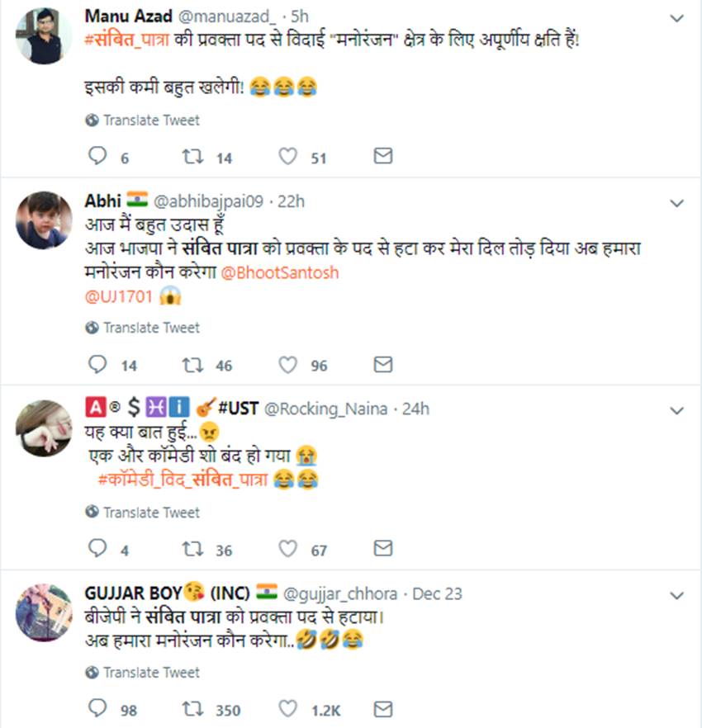Click the #कॉमेडी_विद_संबित_पात्रा hashtag
The height and width of the screenshot is (728, 702).
pyautogui.click(x=182, y=479)
